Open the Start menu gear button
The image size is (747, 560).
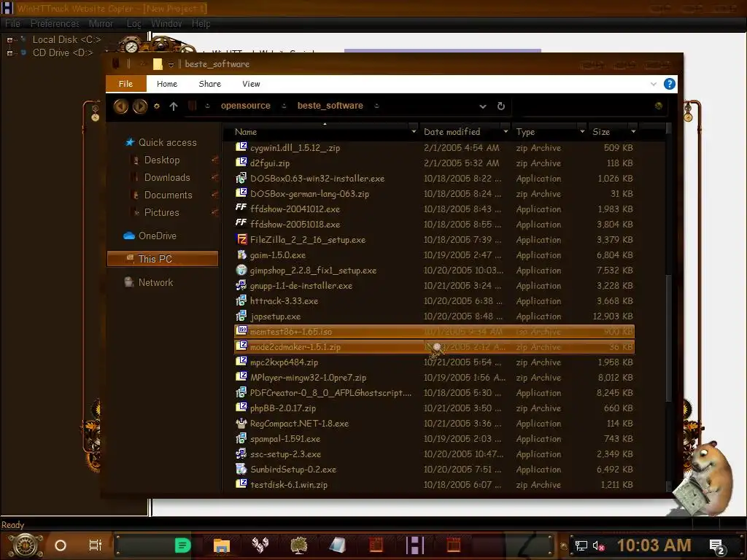[x=26, y=545]
